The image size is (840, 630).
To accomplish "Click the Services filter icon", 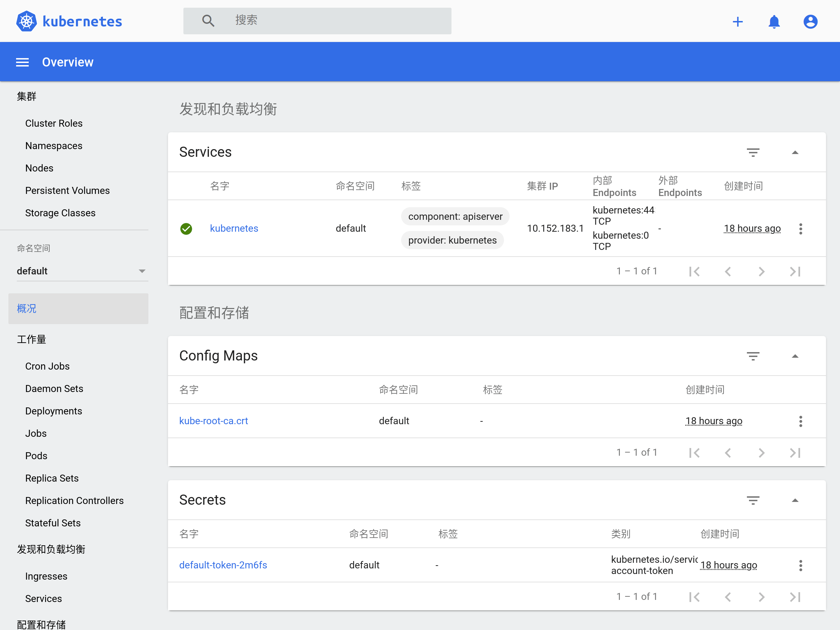I will pos(752,152).
